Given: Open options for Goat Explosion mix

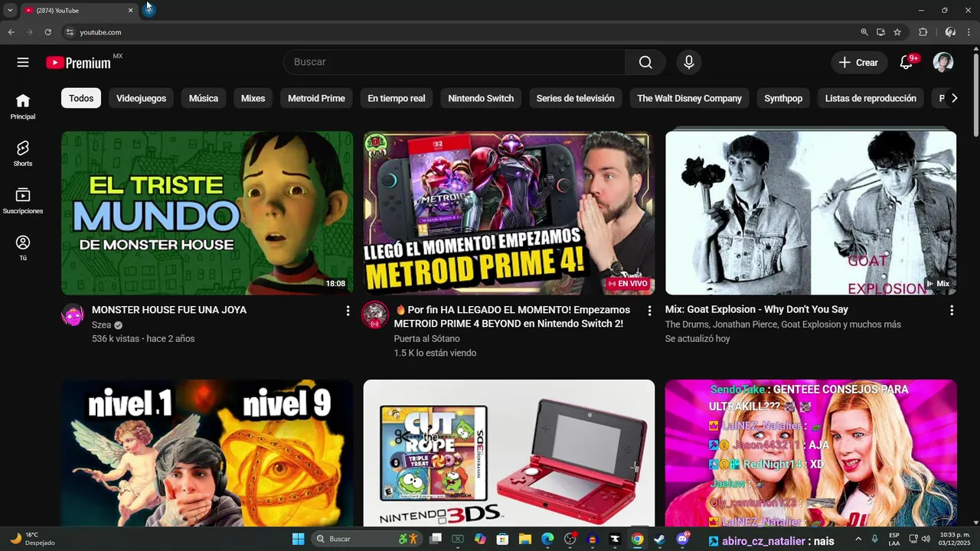Looking at the screenshot, I should tap(952, 311).
